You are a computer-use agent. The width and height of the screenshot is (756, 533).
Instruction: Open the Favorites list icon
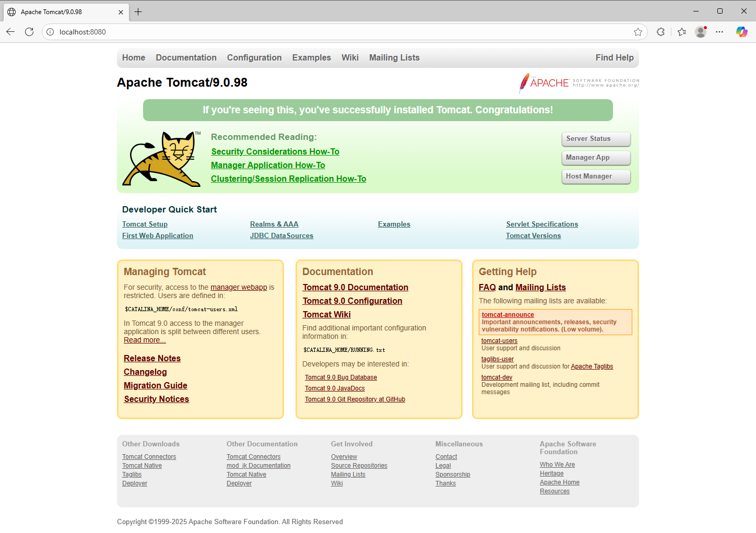click(x=682, y=32)
